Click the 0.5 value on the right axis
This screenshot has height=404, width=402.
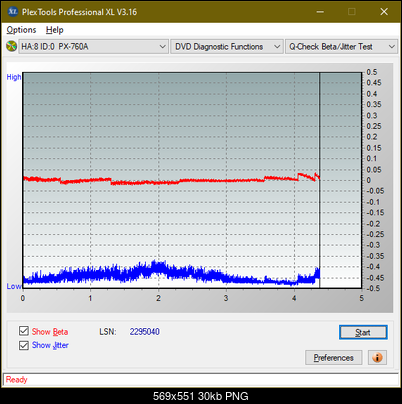[372, 72]
